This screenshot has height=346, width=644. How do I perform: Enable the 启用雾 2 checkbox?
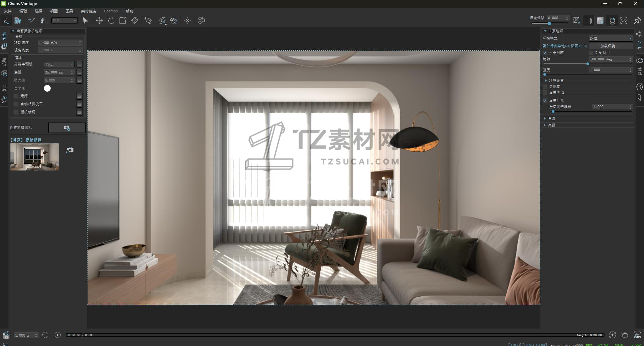(545, 93)
